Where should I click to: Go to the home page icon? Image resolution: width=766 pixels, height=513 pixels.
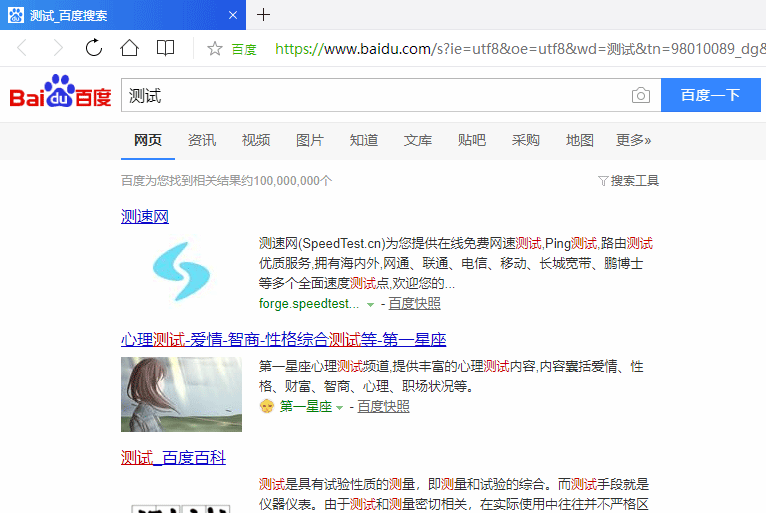click(x=129, y=48)
